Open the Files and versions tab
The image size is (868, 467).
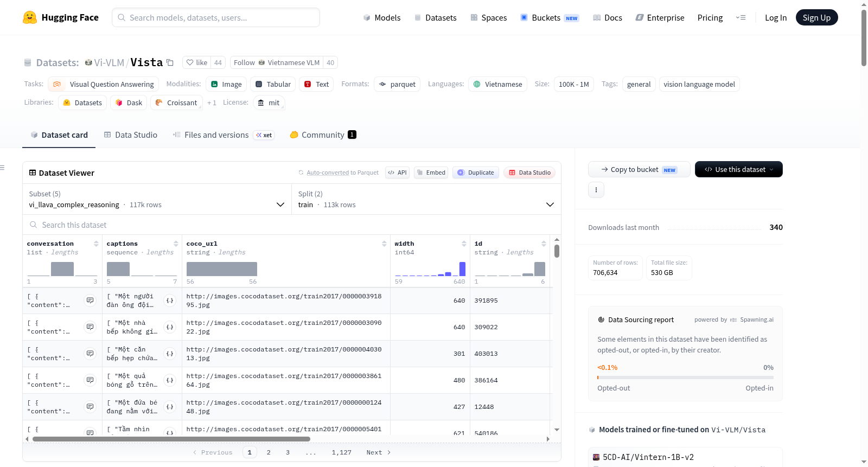(224, 135)
